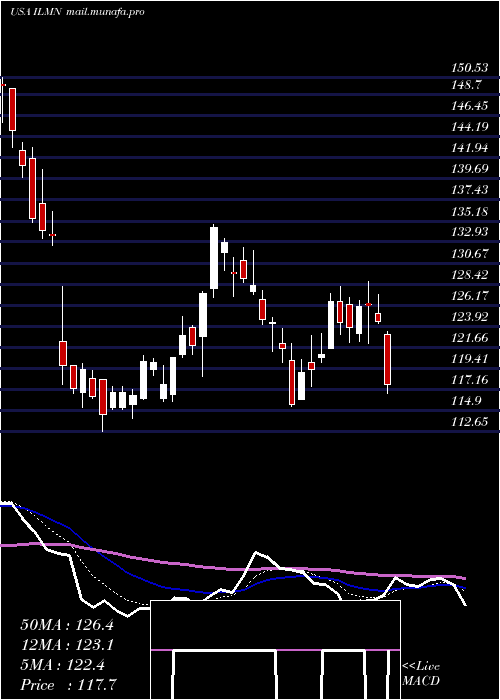
Task: Pick the 139.69 axis value
Action: (x=469, y=169)
